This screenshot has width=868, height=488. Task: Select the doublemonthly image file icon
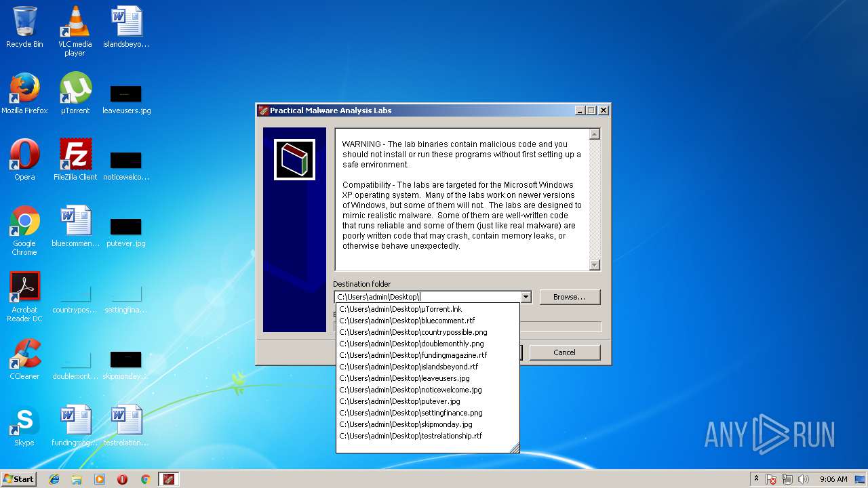tap(75, 365)
